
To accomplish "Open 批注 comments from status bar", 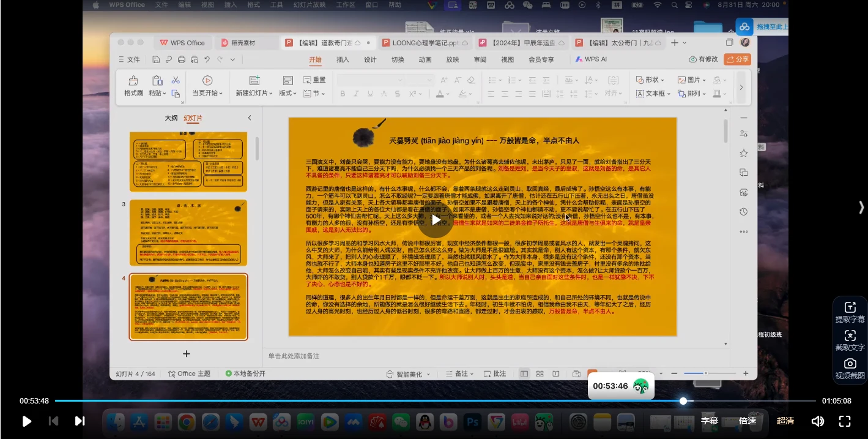I will [x=495, y=373].
